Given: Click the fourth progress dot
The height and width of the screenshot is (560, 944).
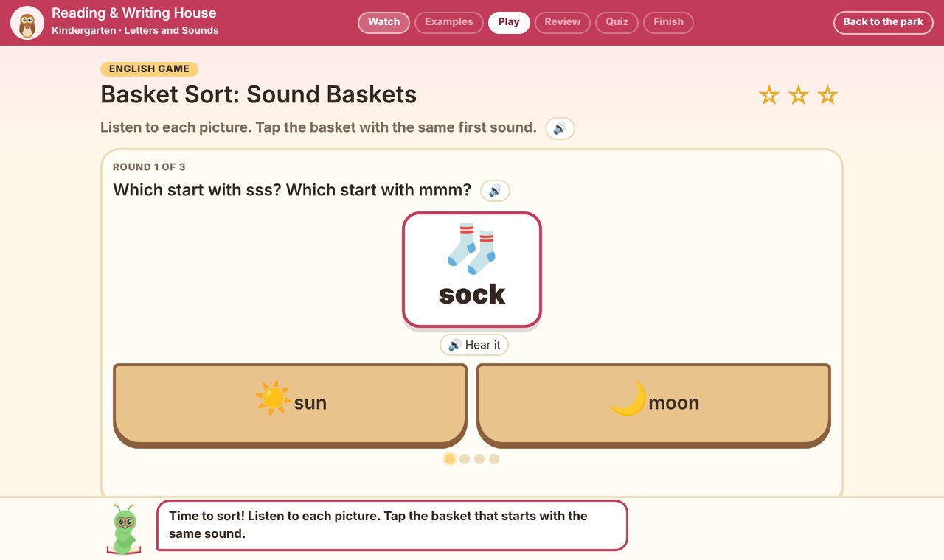Looking at the screenshot, I should (494, 459).
